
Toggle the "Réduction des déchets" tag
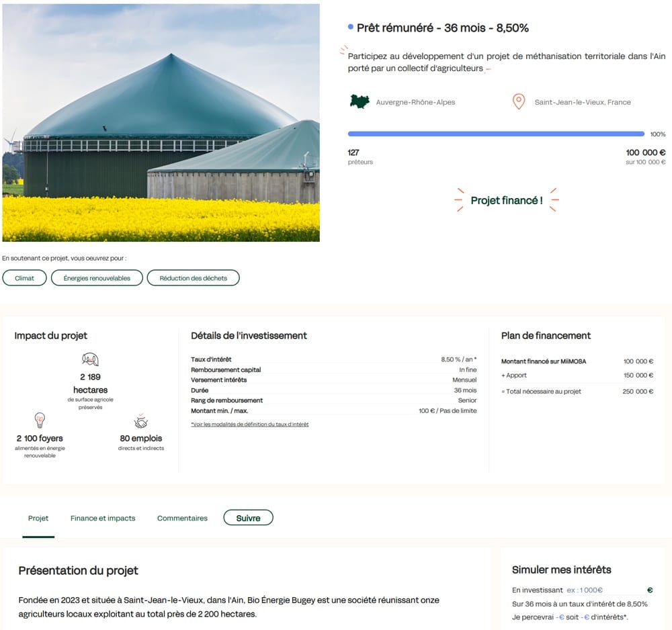tap(193, 277)
